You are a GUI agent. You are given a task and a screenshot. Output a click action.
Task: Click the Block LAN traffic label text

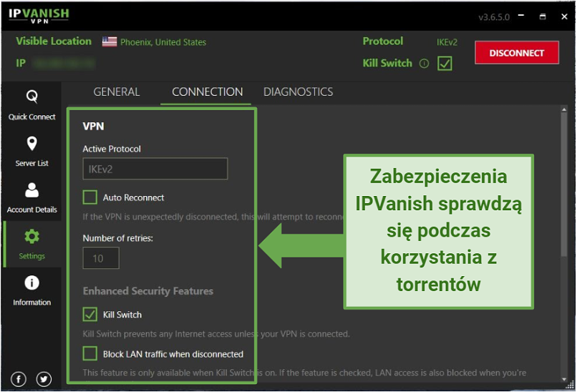[x=173, y=354]
